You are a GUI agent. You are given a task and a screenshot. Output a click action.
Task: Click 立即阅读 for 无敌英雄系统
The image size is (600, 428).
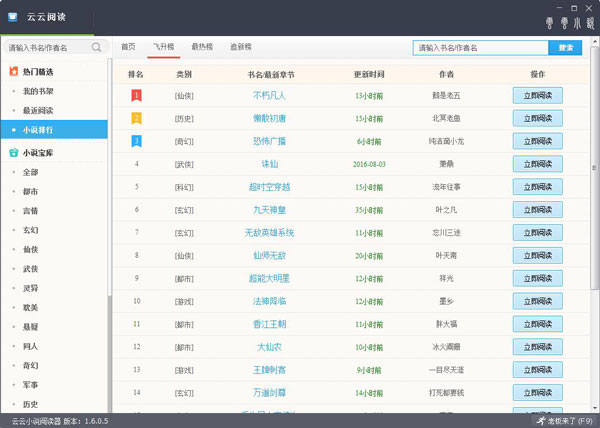tap(538, 233)
